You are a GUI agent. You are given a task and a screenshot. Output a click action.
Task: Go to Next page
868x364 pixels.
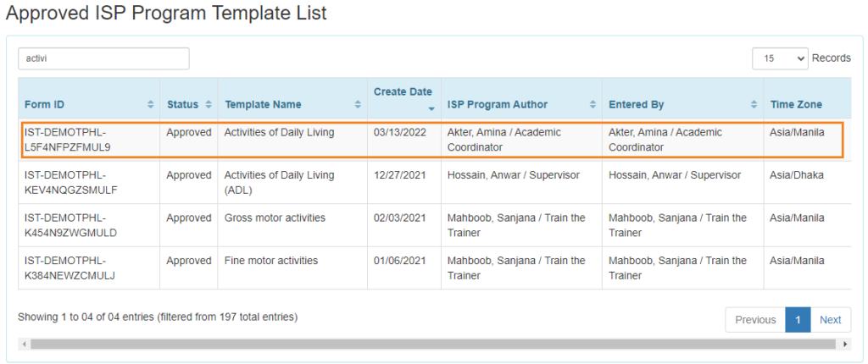[x=831, y=320]
